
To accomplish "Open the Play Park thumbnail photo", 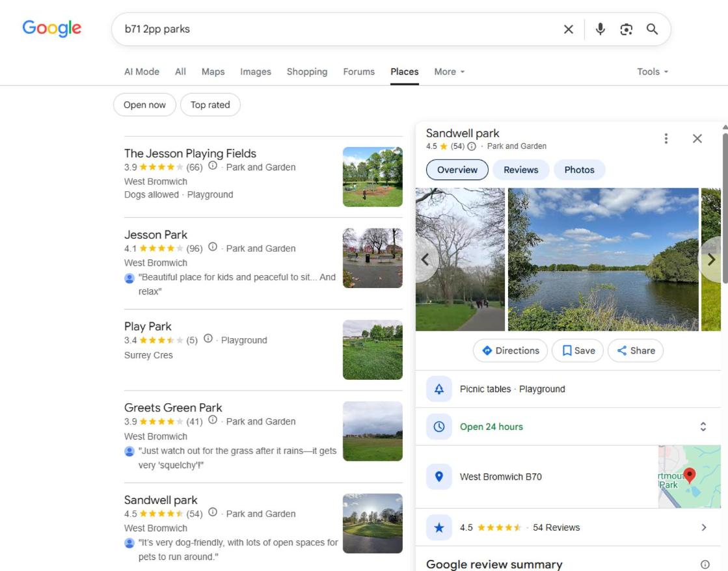I will pyautogui.click(x=372, y=350).
